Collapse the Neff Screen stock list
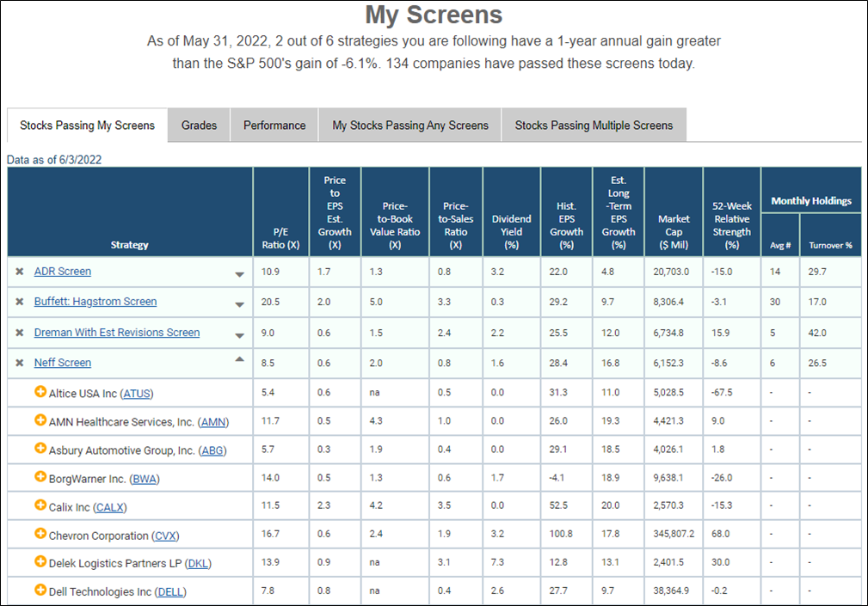 240,359
